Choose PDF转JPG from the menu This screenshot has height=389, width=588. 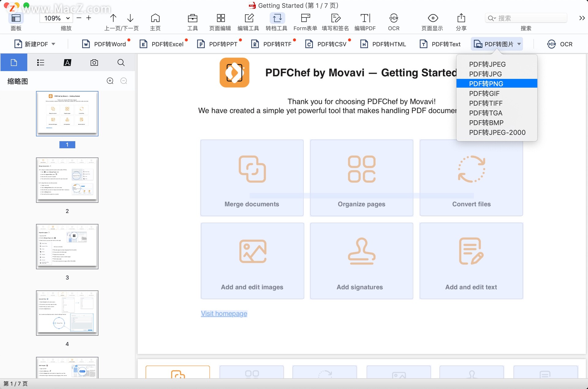(x=497, y=74)
